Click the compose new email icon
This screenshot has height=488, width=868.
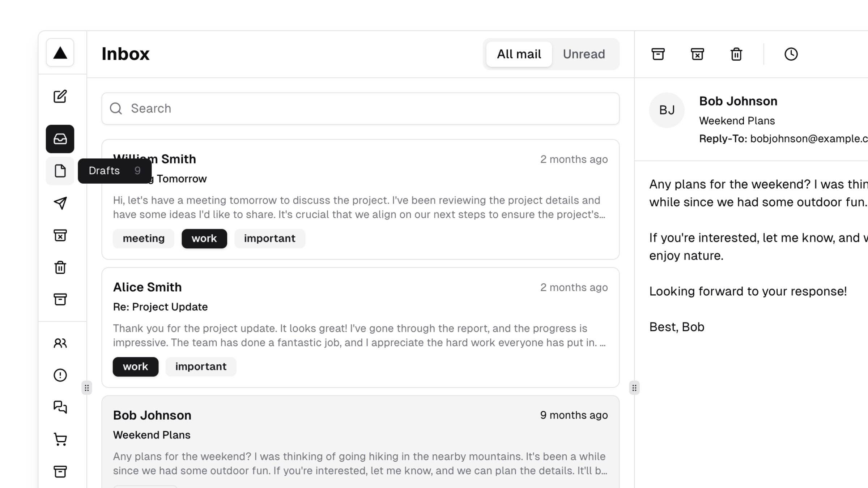tap(60, 96)
